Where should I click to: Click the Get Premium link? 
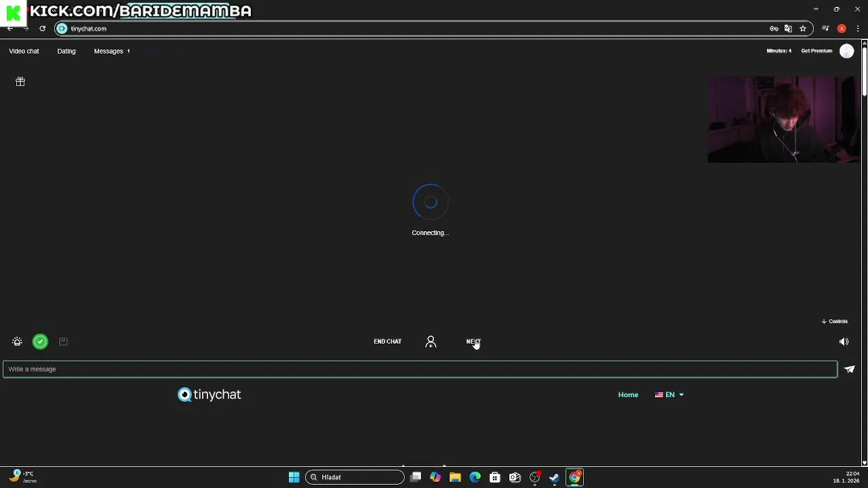click(x=816, y=51)
